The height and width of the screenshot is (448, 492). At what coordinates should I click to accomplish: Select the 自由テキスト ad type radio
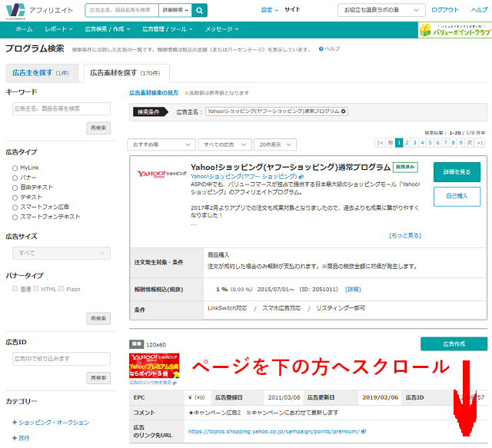[15, 187]
